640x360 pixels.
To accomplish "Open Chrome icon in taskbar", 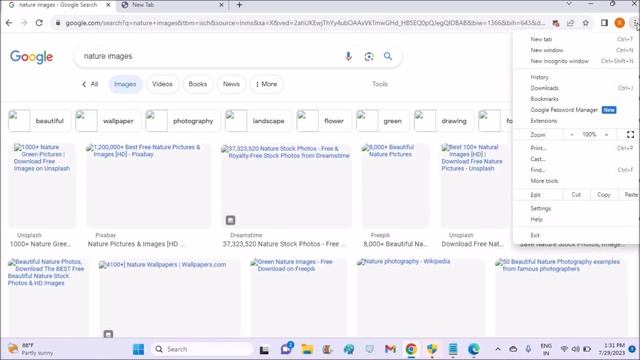I will pyautogui.click(x=411, y=349).
